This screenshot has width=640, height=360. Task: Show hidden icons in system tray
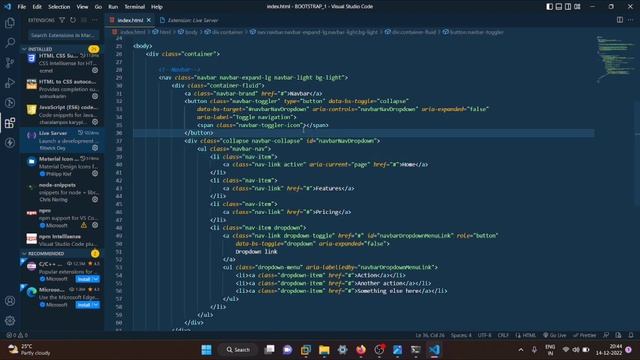point(521,350)
